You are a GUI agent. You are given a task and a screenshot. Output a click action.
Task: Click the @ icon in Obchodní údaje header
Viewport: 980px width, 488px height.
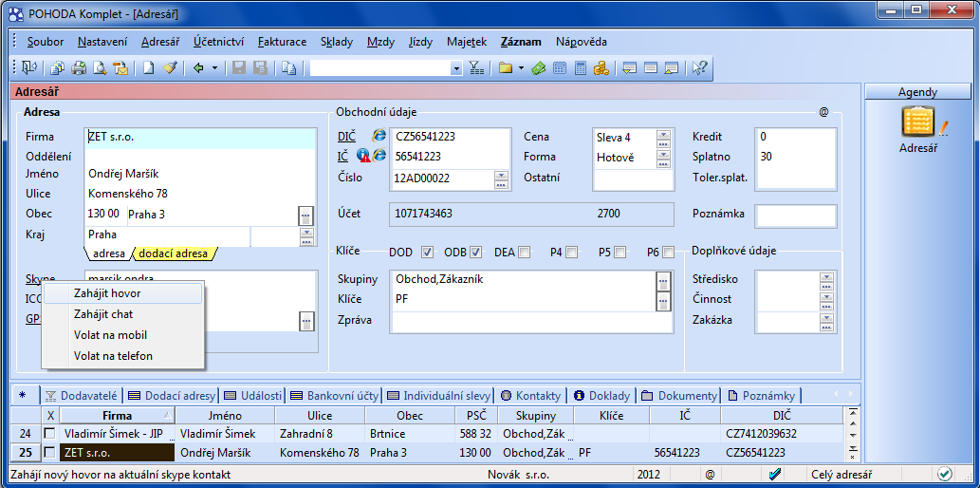coord(823,112)
